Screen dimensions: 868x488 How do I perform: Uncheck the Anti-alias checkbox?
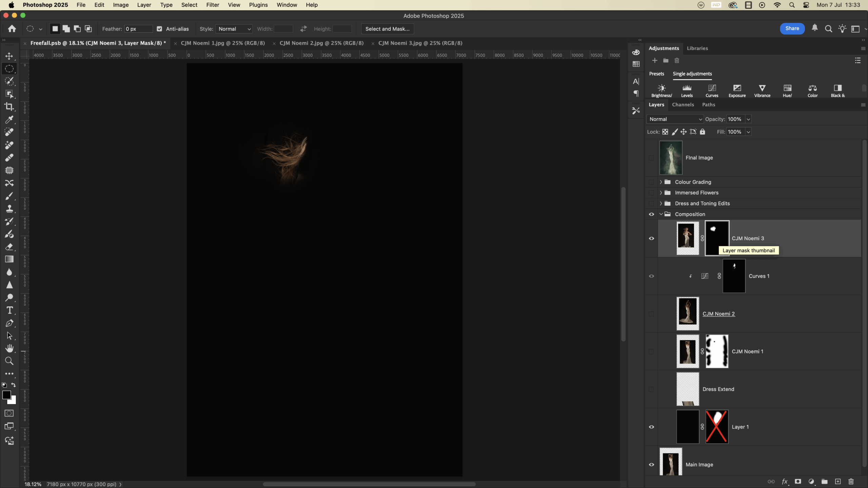point(159,29)
